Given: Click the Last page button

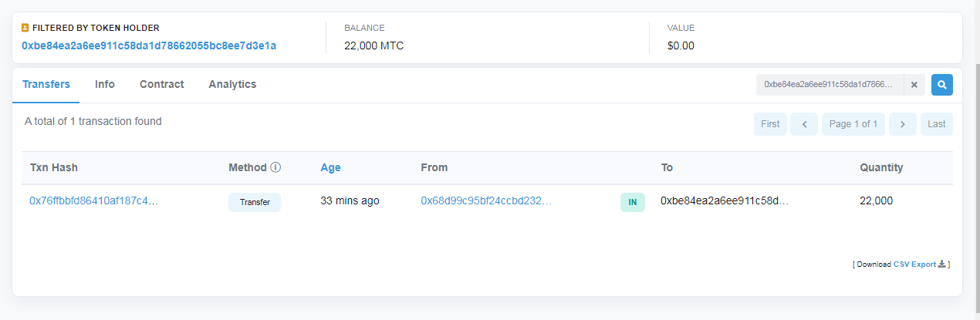Looking at the screenshot, I should 937,124.
